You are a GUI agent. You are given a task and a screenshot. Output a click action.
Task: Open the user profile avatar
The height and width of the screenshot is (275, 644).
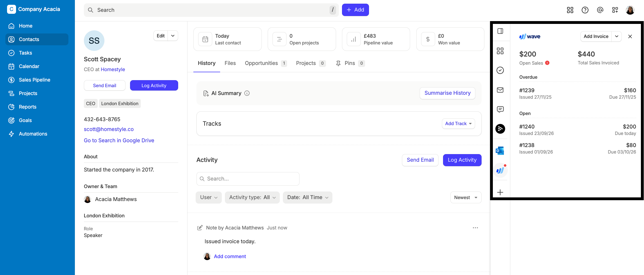click(630, 10)
